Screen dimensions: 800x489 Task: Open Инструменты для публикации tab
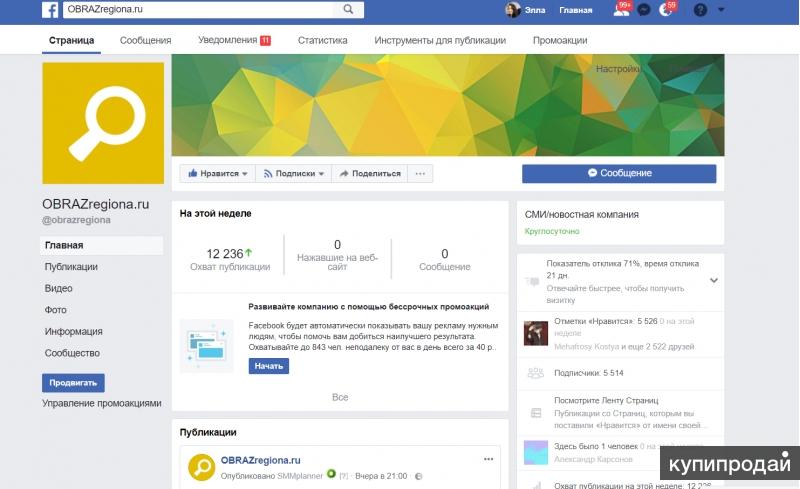pos(440,40)
